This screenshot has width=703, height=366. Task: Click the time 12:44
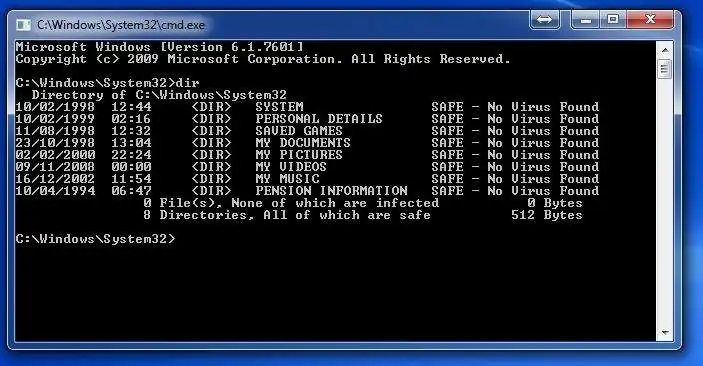point(131,107)
